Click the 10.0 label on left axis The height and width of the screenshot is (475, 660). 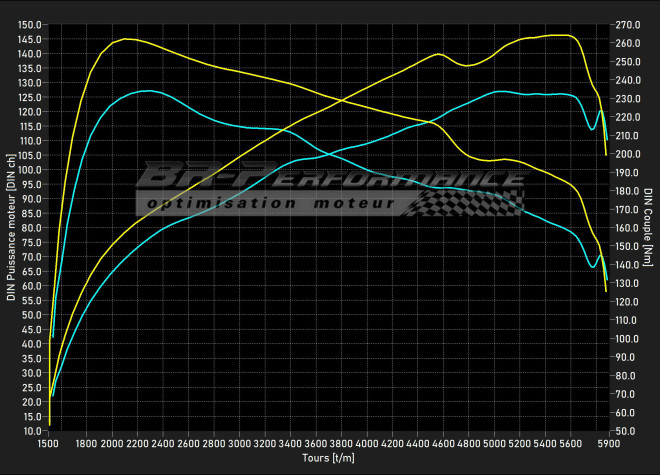[30, 431]
